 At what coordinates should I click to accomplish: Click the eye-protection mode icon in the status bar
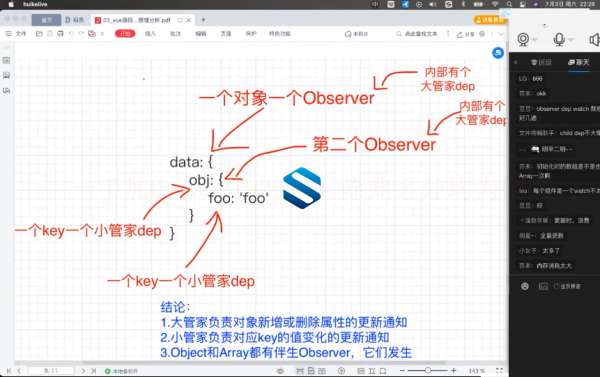(x=280, y=370)
